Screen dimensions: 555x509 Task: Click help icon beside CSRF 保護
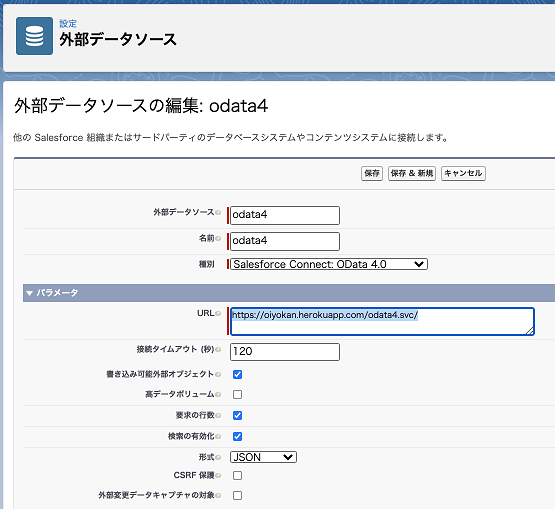tap(218, 475)
